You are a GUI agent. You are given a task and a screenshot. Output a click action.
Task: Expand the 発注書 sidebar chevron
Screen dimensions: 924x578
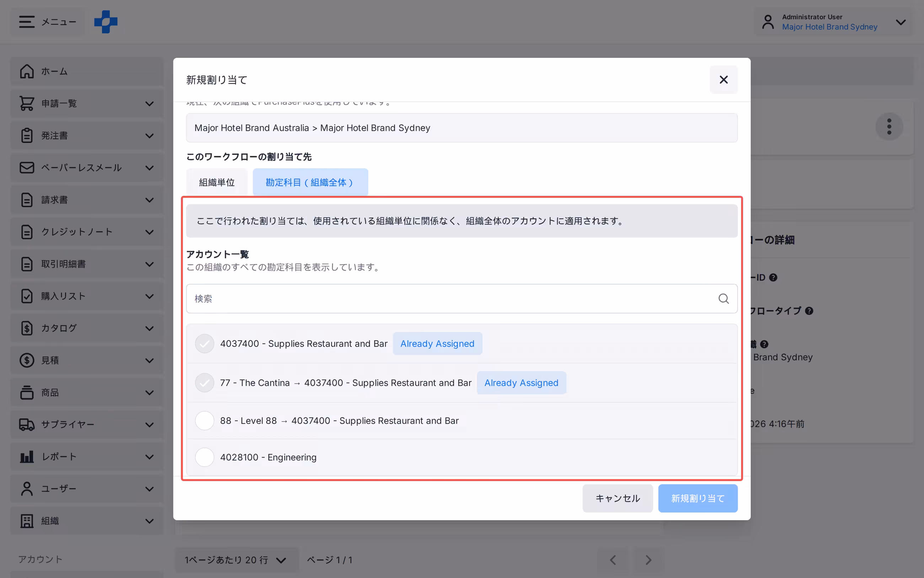coord(149,136)
